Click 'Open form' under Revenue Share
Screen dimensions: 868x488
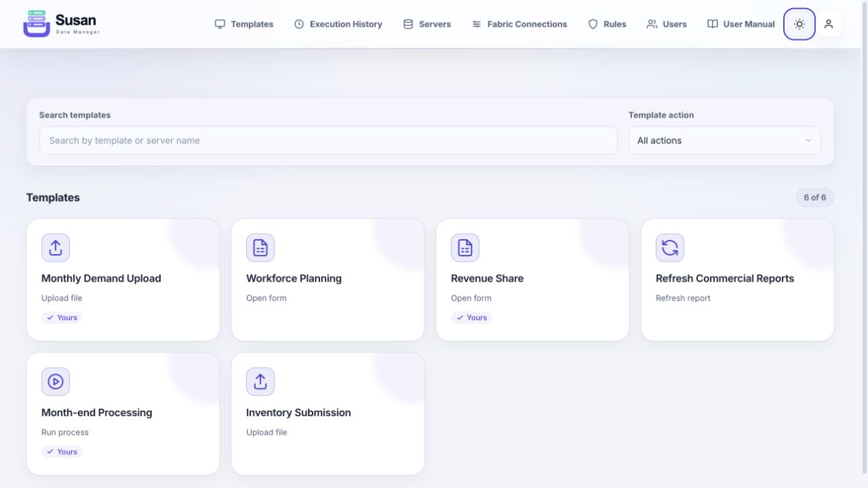click(471, 298)
